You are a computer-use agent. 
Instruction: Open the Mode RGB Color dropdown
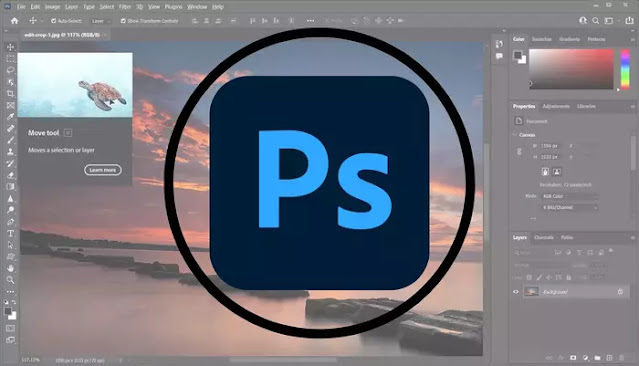coord(570,196)
